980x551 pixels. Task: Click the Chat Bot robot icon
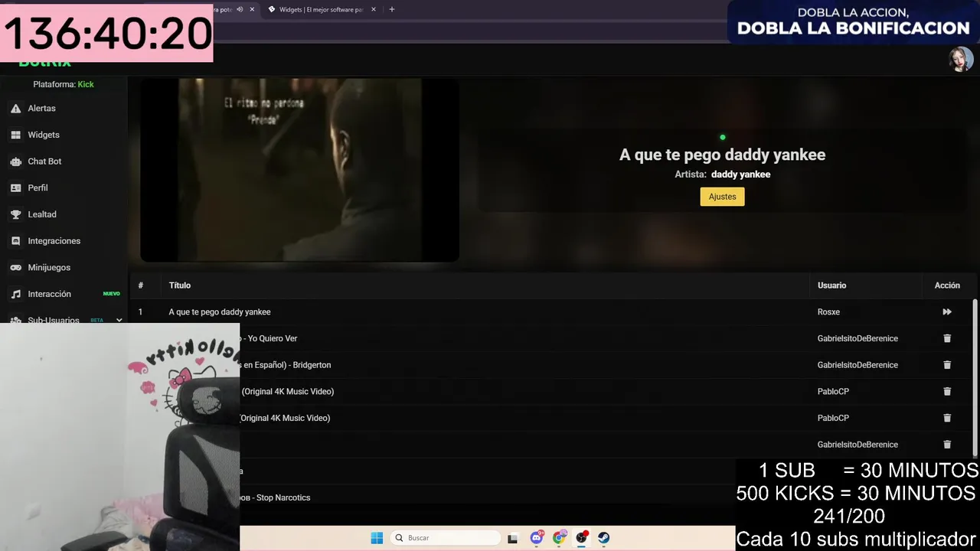15,161
